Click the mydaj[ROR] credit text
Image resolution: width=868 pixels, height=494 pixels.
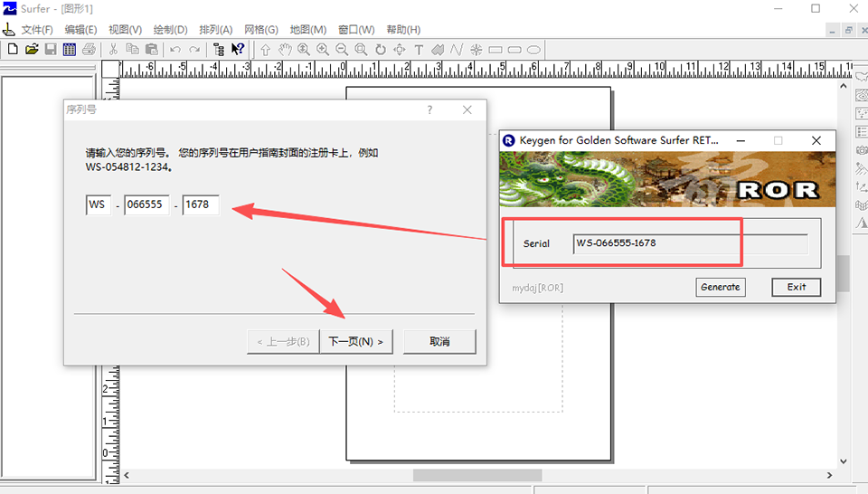(x=537, y=288)
